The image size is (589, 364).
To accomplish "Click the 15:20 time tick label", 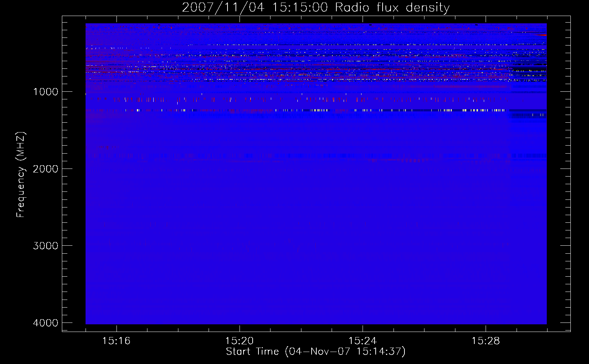I will click(239, 341).
